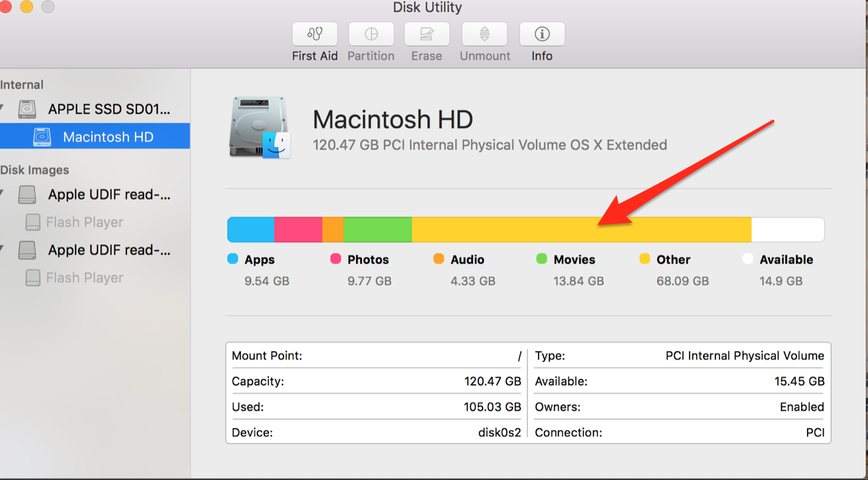The image size is (868, 480).
Task: Click the 14.9 GB Available value
Action: coord(781,281)
